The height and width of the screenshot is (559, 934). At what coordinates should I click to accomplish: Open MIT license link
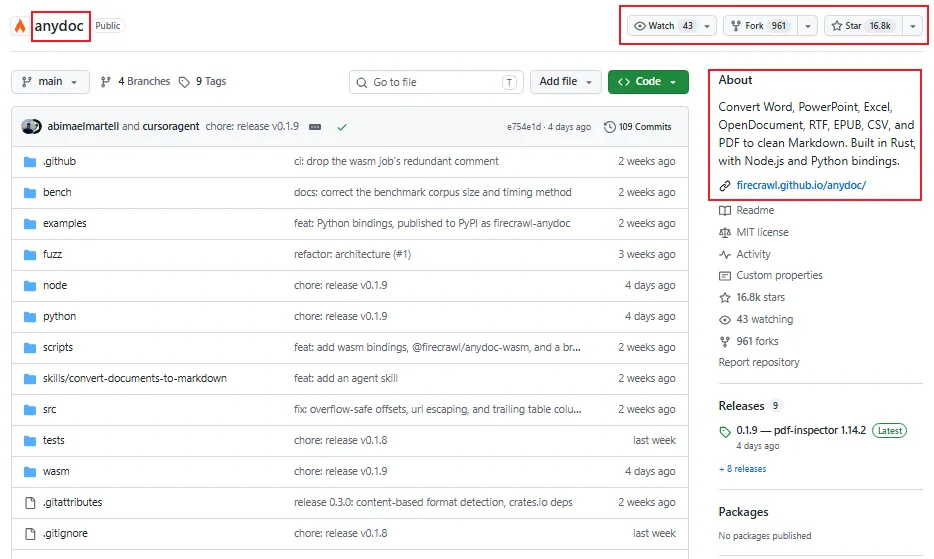[x=762, y=232]
